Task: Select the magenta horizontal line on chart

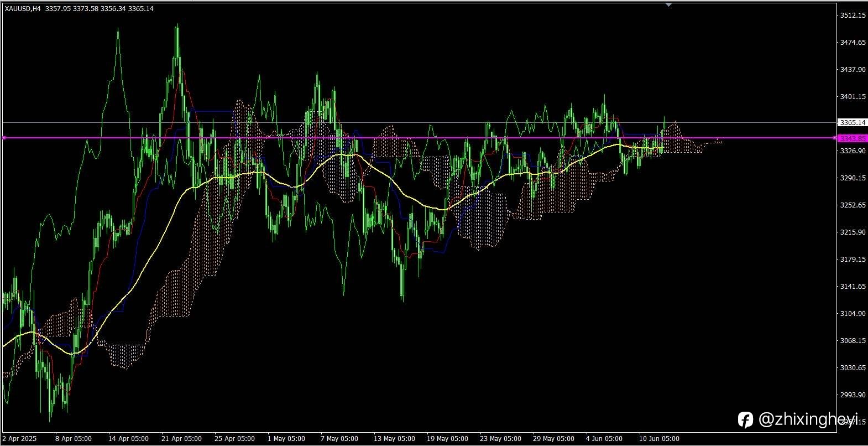Action: pyautogui.click(x=419, y=138)
